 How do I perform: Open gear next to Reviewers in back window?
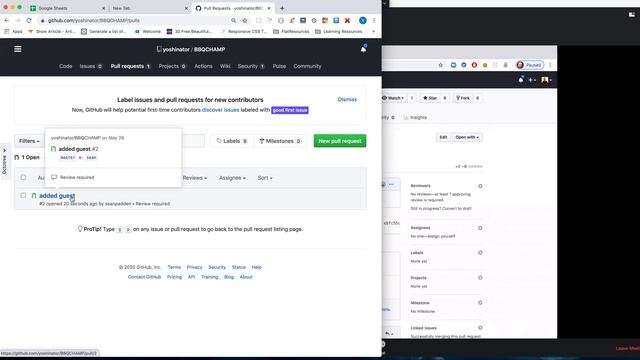pyautogui.click(x=480, y=186)
